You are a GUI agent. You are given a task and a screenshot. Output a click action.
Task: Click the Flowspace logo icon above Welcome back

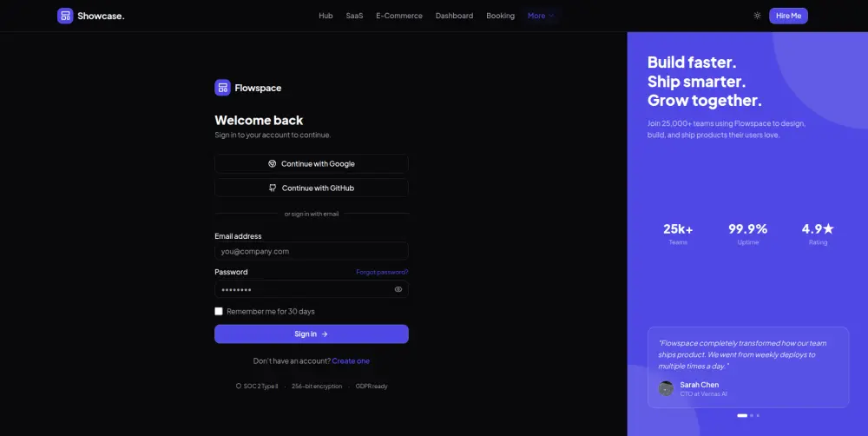tap(222, 88)
